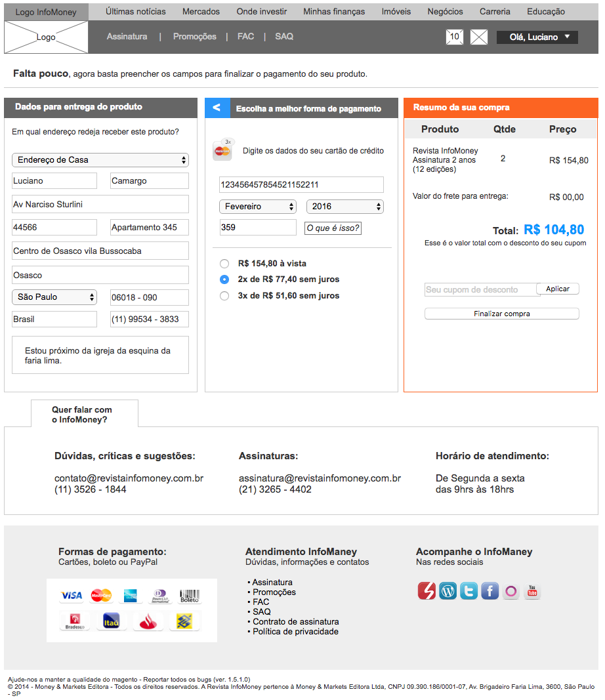605x700 pixels.
Task: Click the Finalizar compra button
Action: click(x=502, y=314)
